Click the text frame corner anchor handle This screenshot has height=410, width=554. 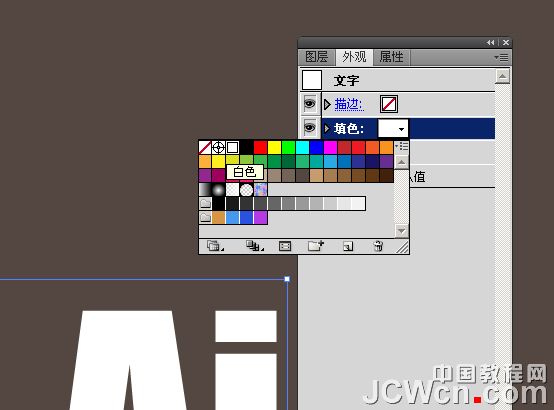pos(287,279)
